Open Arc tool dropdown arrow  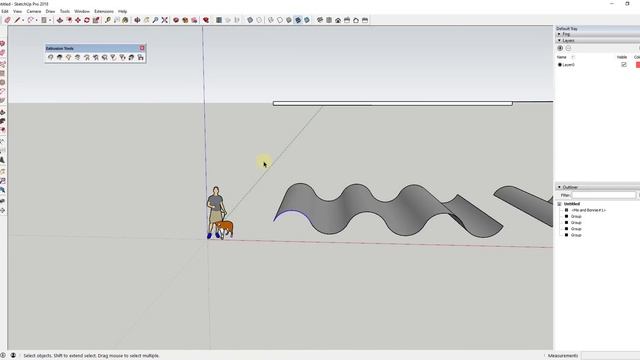[36, 20]
